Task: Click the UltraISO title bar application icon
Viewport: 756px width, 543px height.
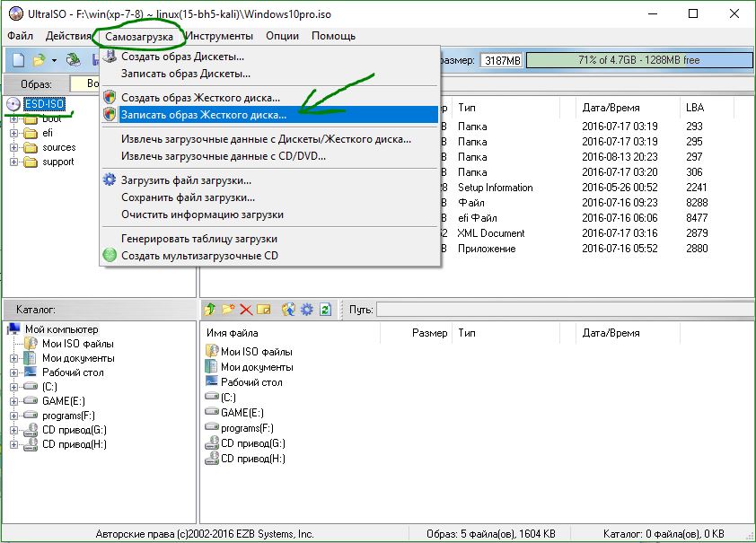Action: point(16,13)
